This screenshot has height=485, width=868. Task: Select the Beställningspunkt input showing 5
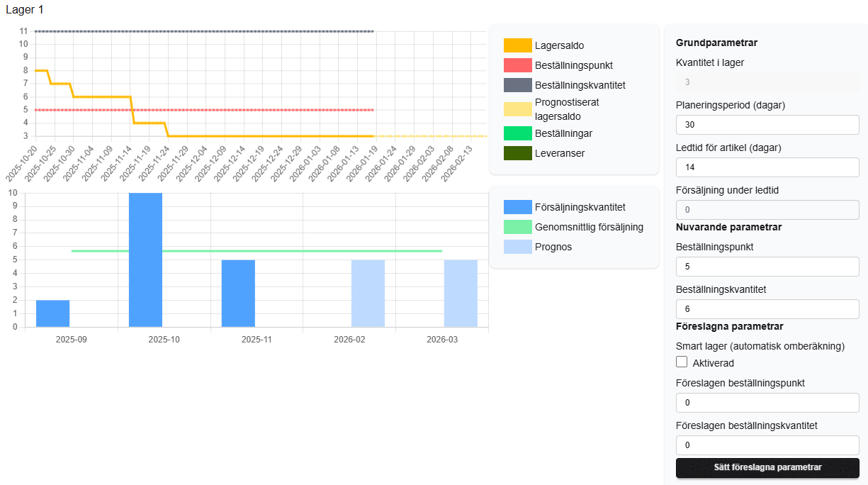(767, 267)
